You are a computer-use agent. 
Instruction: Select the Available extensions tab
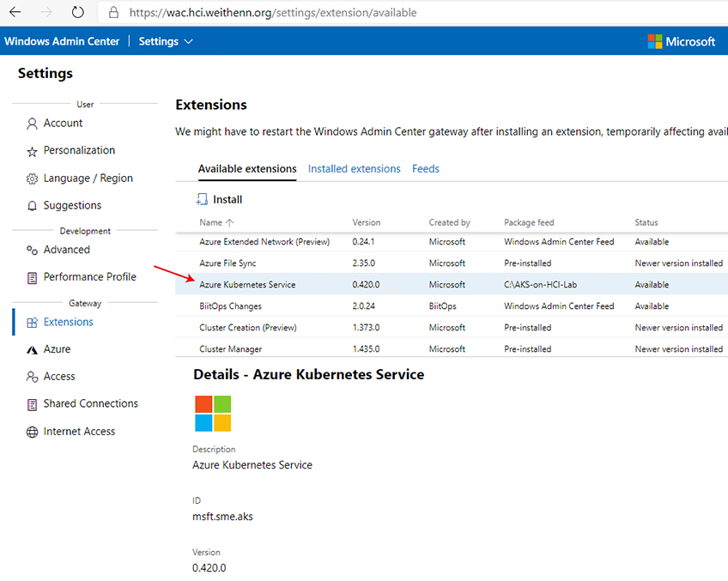247,169
